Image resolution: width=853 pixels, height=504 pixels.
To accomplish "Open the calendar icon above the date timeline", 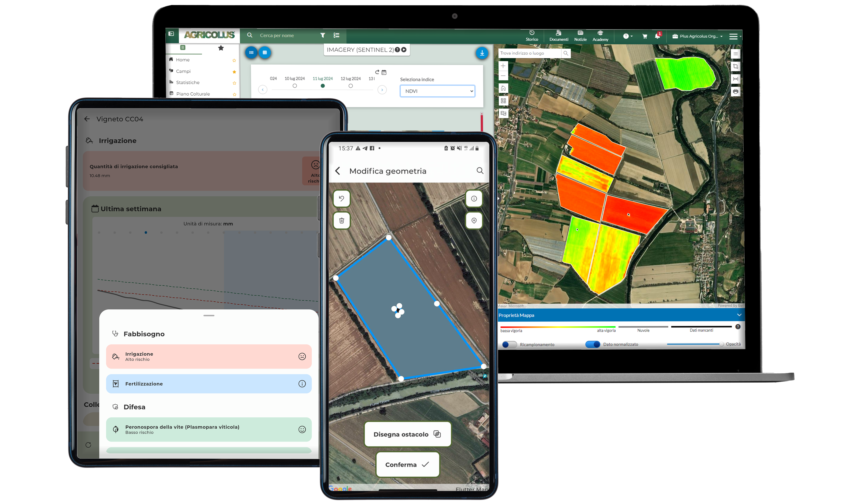I will [384, 72].
